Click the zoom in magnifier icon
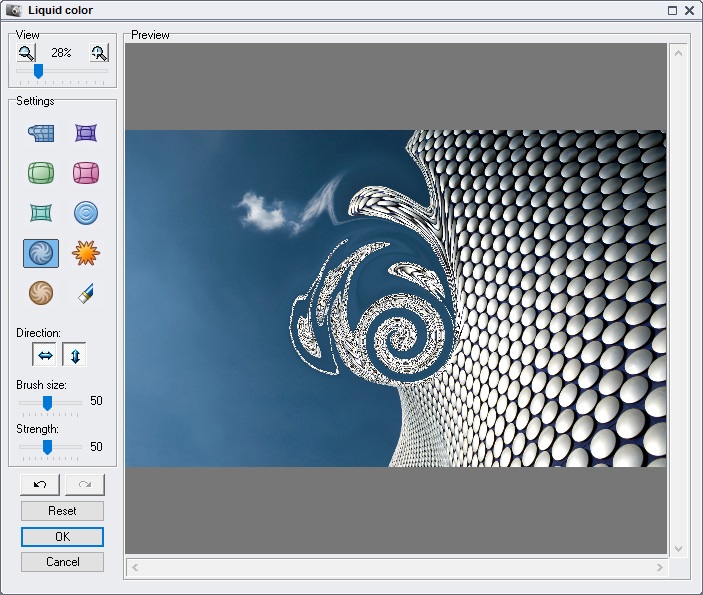Screen dimensions: 703x595 click(99, 53)
